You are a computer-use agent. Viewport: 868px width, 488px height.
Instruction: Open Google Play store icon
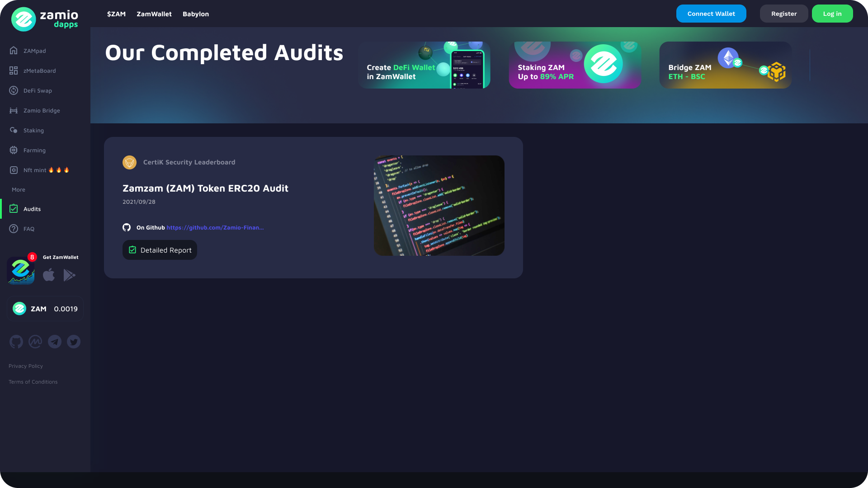coord(69,275)
